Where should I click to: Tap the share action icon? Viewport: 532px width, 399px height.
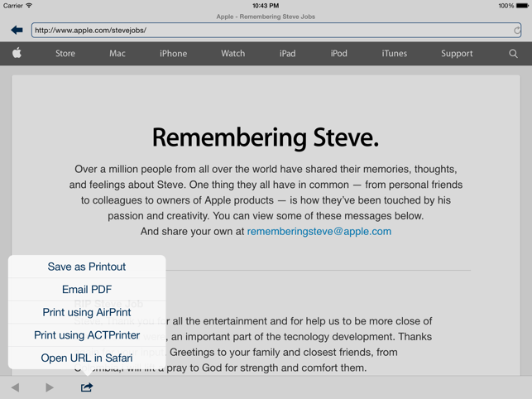87,387
